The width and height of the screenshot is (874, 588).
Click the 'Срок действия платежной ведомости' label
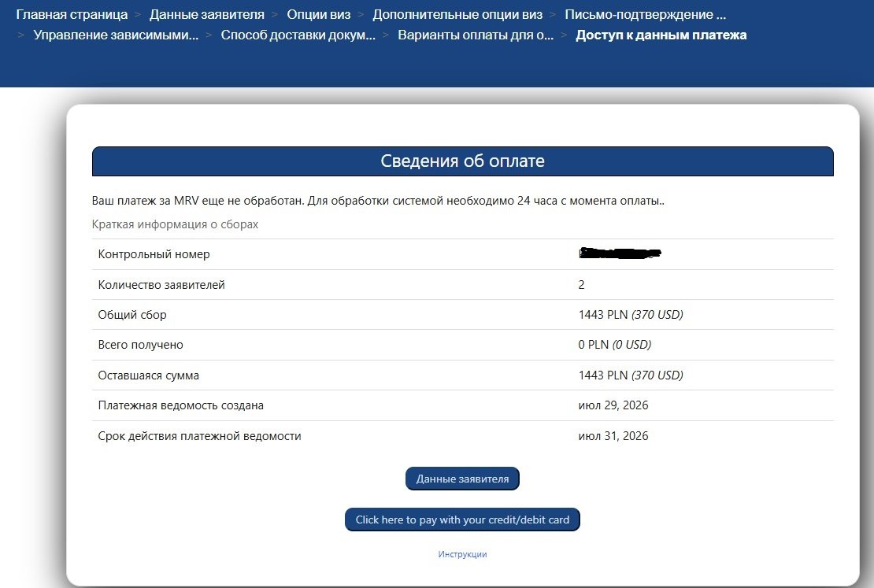pos(199,436)
